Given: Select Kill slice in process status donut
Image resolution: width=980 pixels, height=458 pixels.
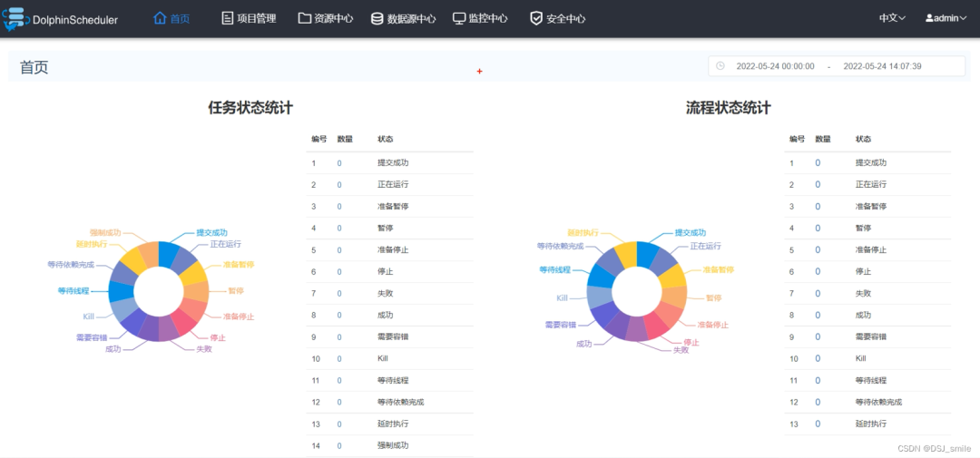Looking at the screenshot, I should pyautogui.click(x=600, y=297).
